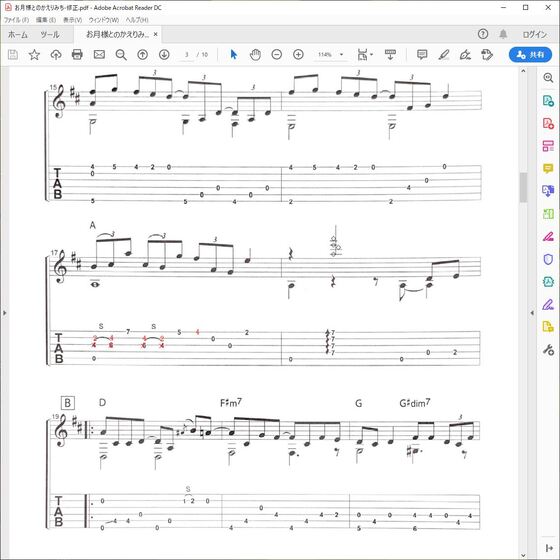560x560 pixels.
Task: Zoom out with the minus button
Action: pyautogui.click(x=277, y=55)
